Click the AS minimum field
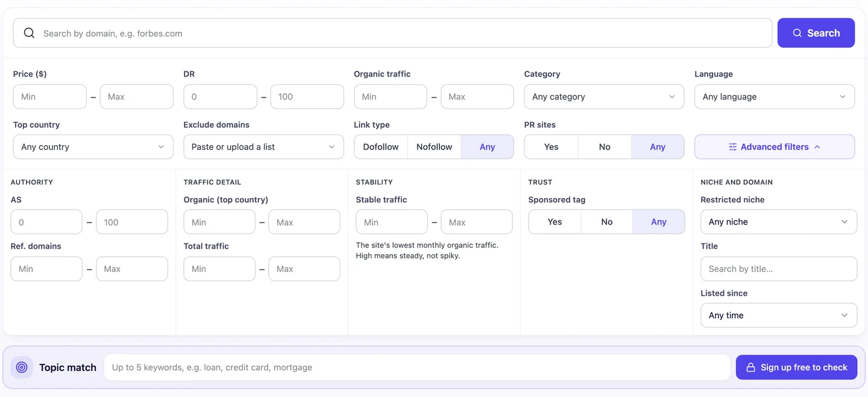This screenshot has width=868, height=397. pos(46,222)
